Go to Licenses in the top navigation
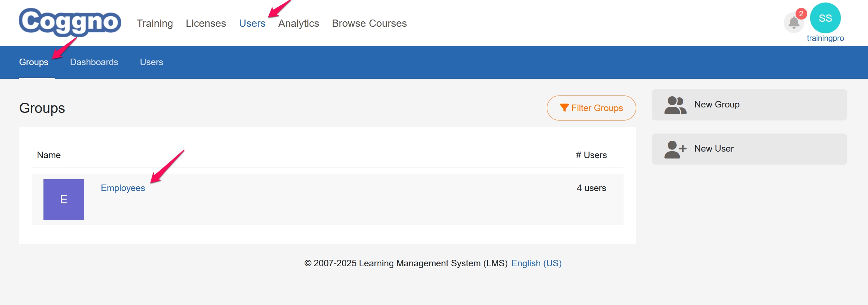868x305 pixels. tap(206, 23)
